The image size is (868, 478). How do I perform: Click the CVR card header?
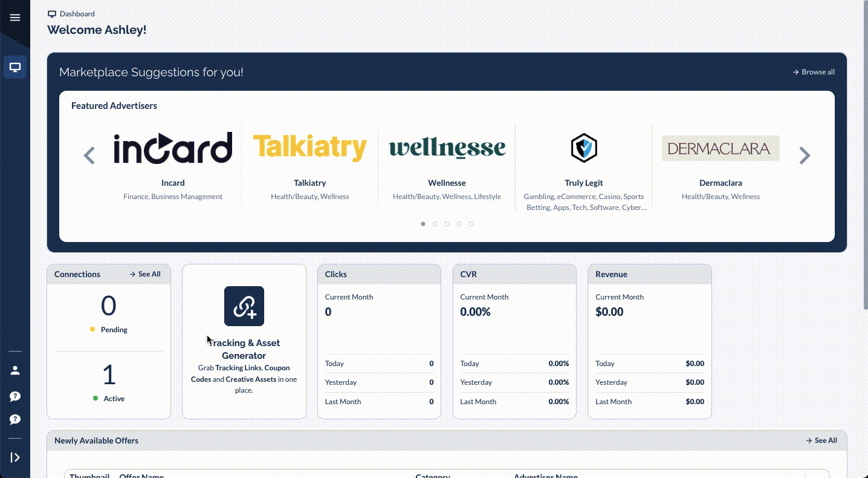pyautogui.click(x=514, y=274)
